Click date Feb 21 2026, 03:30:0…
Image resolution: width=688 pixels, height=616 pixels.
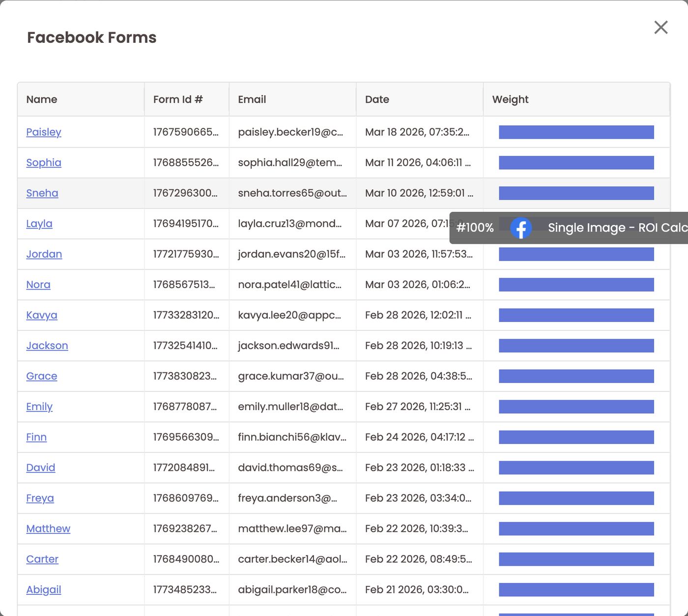point(417,589)
